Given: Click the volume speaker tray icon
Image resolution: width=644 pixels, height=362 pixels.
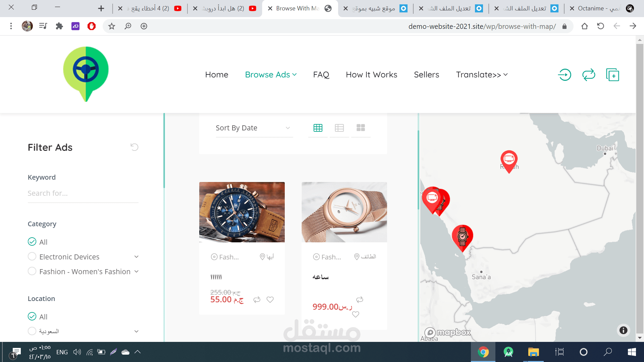Looking at the screenshot, I should point(77,352).
